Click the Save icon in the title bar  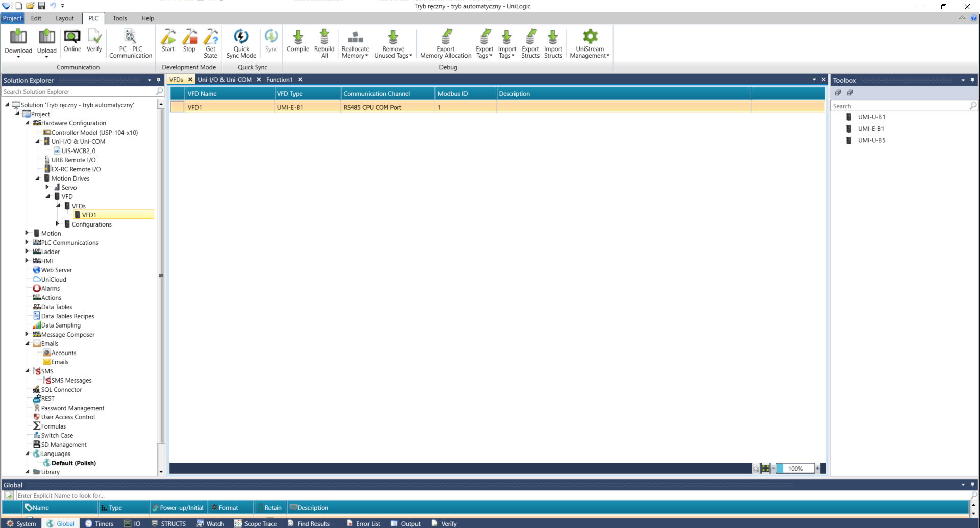point(41,6)
